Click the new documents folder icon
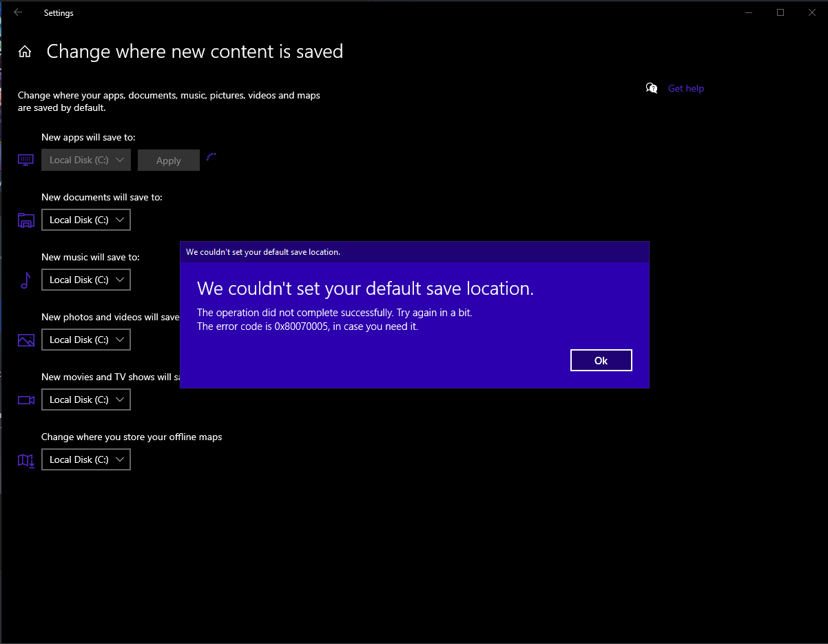Viewport: 828px width, 644px height. tap(25, 220)
